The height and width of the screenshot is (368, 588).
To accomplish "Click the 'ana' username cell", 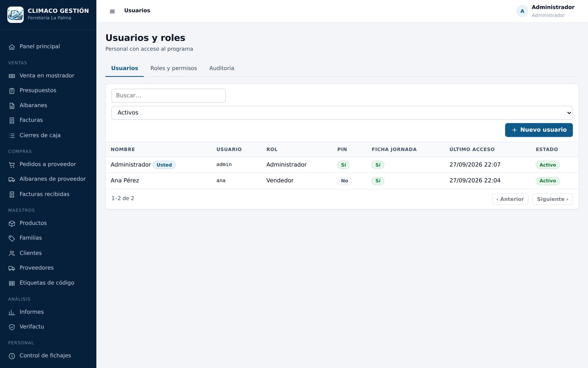I will [221, 181].
